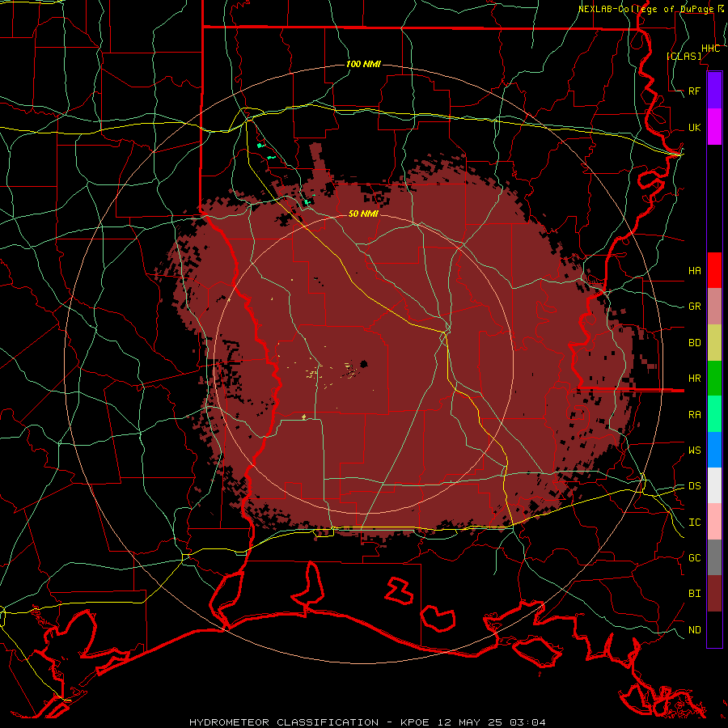Click the HR legend label

point(694,379)
